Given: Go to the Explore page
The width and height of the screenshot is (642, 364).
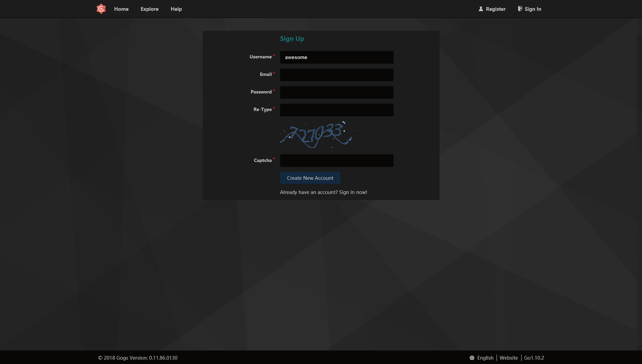Looking at the screenshot, I should [149, 9].
